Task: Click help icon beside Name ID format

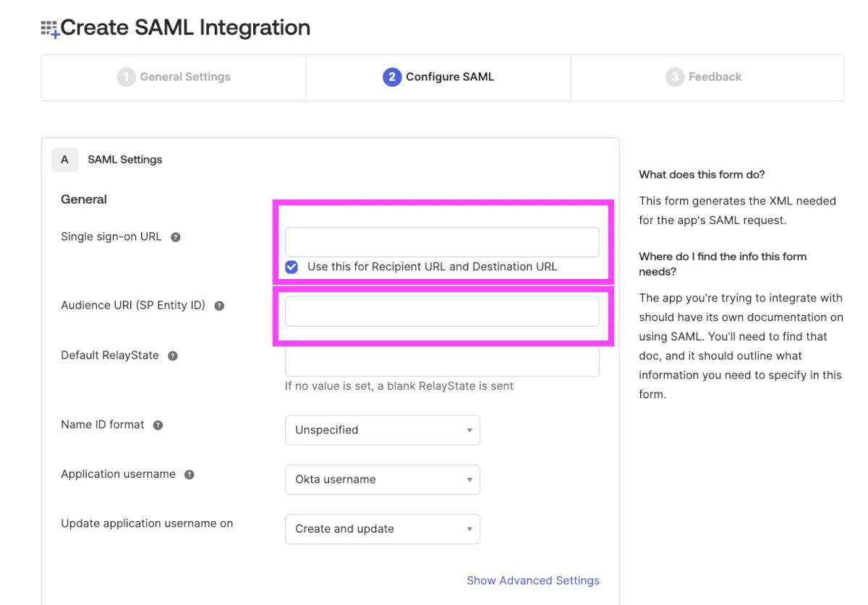Action: (158, 425)
